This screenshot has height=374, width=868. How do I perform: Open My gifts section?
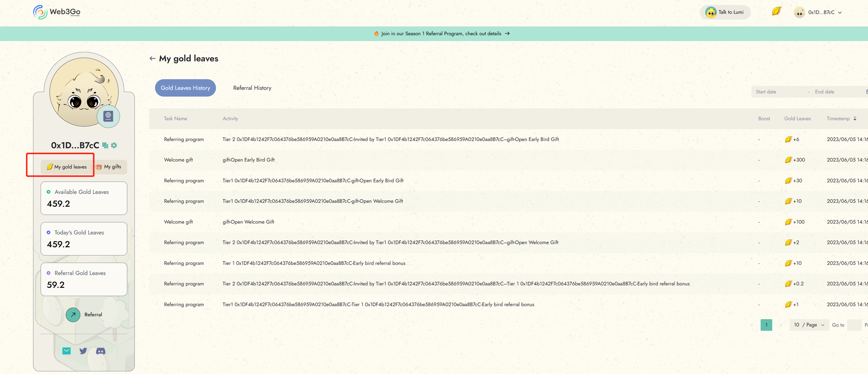tap(109, 167)
